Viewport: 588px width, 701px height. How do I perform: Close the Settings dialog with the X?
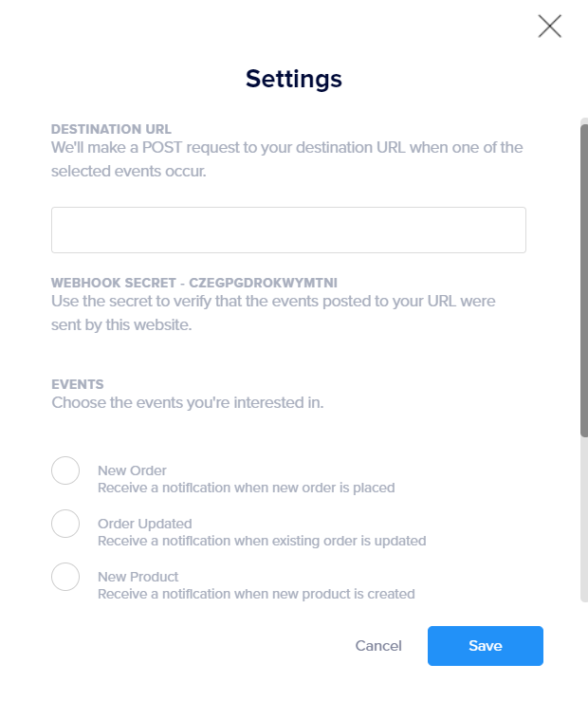pos(550,27)
